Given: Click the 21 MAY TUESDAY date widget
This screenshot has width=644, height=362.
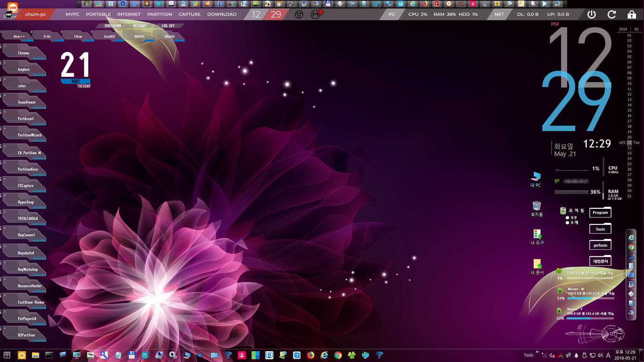Looking at the screenshot, I should (x=75, y=69).
